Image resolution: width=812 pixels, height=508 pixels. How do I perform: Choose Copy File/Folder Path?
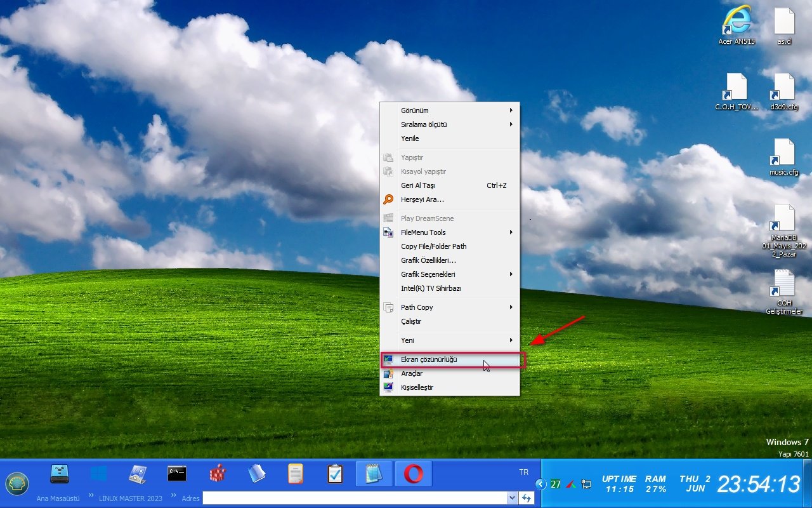pos(450,246)
